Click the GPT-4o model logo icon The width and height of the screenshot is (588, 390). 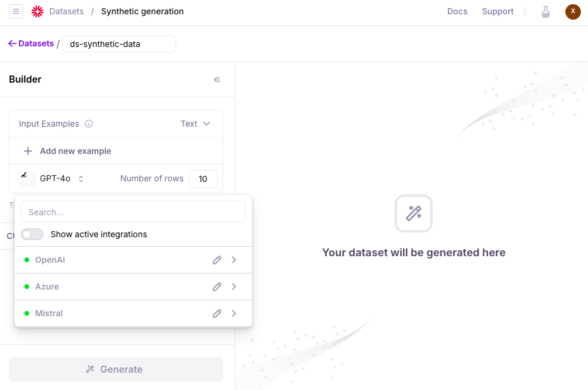[x=27, y=179]
